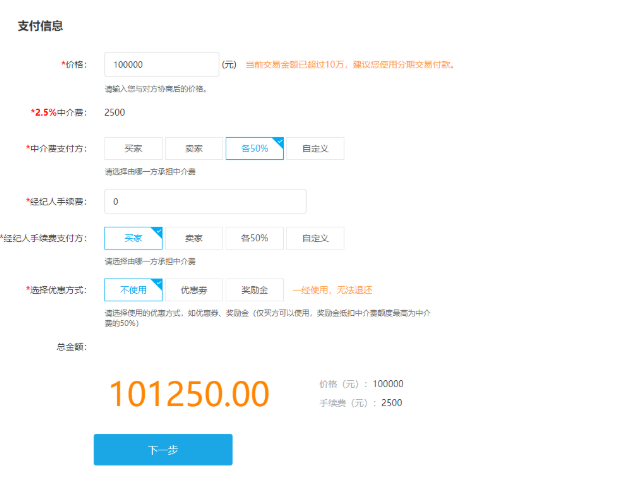
Task: Select 买家 for 中介费支付方
Action: pos(133,149)
